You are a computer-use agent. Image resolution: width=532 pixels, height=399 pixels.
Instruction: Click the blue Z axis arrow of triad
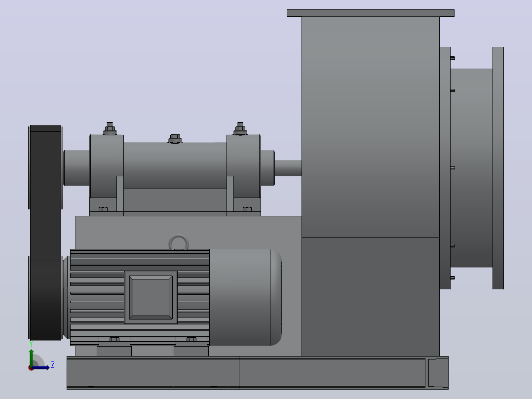click(40, 367)
